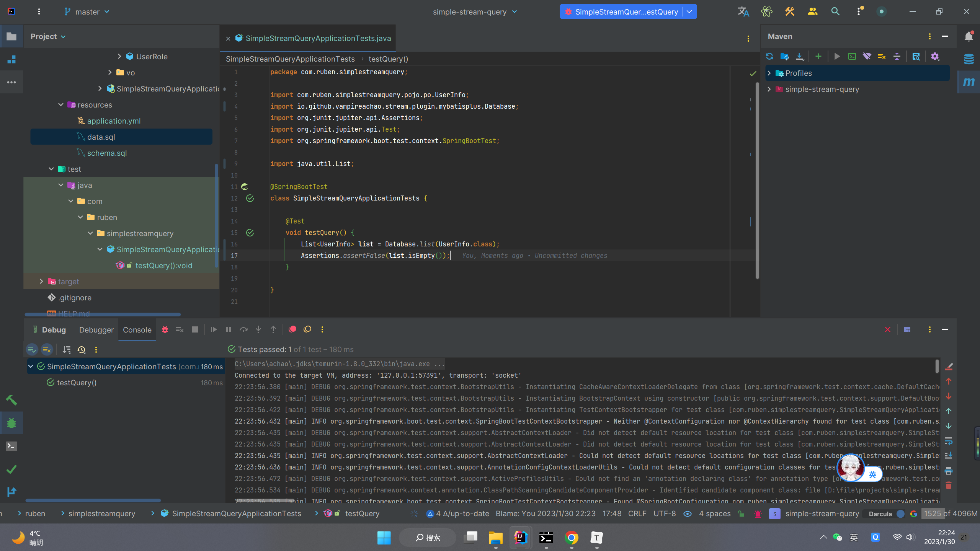Viewport: 980px width, 551px height.
Task: Toggle the reader mode eye icon
Action: [x=688, y=514]
